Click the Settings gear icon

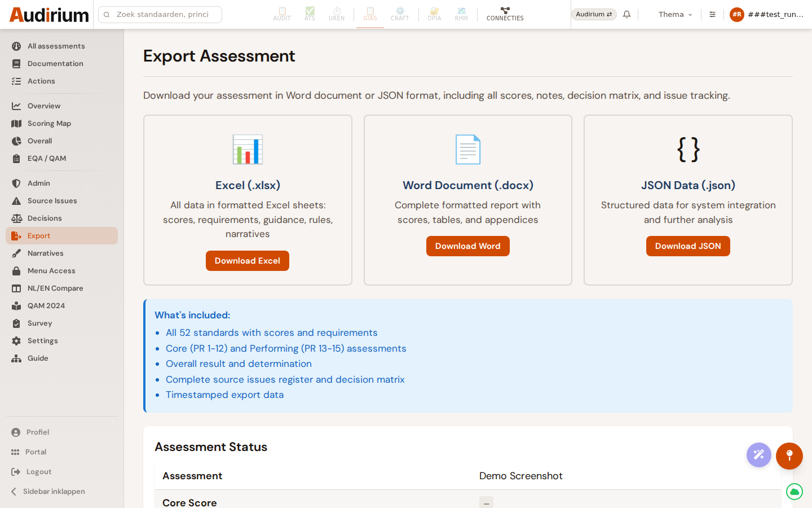[16, 341]
